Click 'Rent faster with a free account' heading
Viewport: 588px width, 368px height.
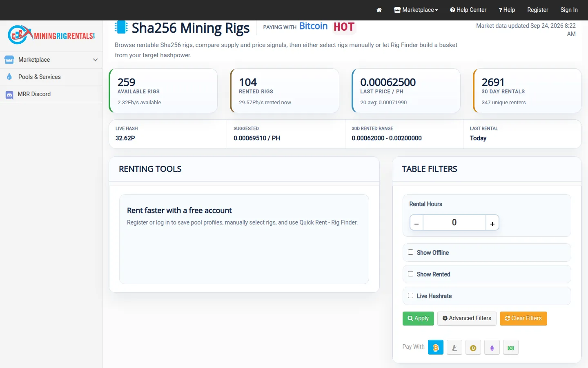tap(179, 210)
